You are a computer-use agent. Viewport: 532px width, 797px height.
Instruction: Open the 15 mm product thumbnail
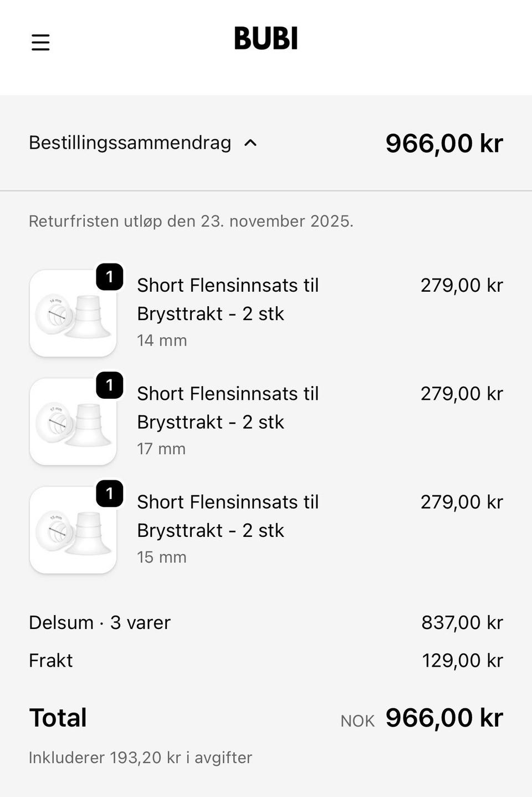pos(73,531)
